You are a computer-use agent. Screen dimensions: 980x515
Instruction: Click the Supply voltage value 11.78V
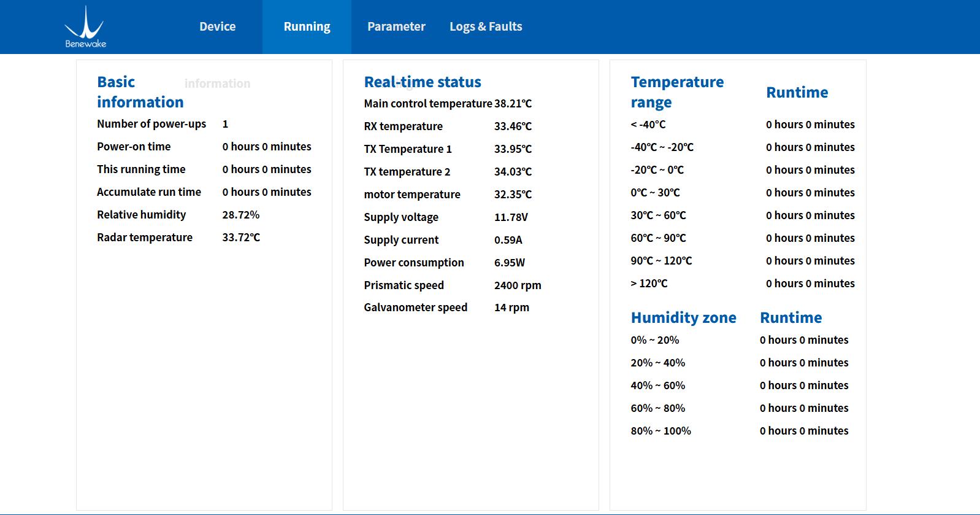511,217
